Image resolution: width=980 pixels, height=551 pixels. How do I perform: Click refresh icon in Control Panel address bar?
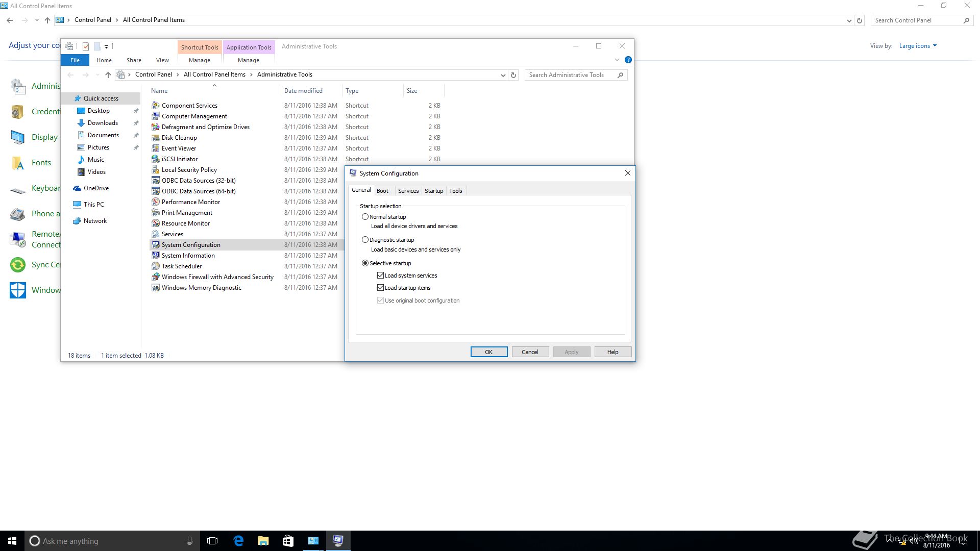tap(860, 20)
